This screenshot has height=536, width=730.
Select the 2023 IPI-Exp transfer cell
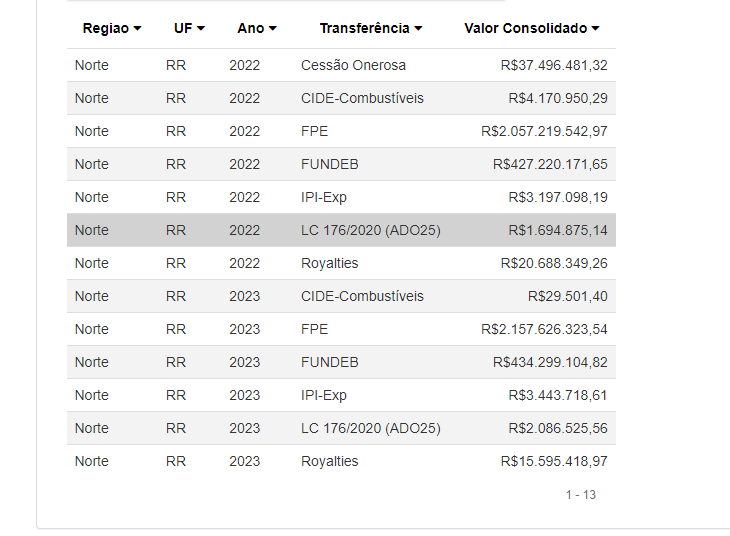pyautogui.click(x=324, y=395)
